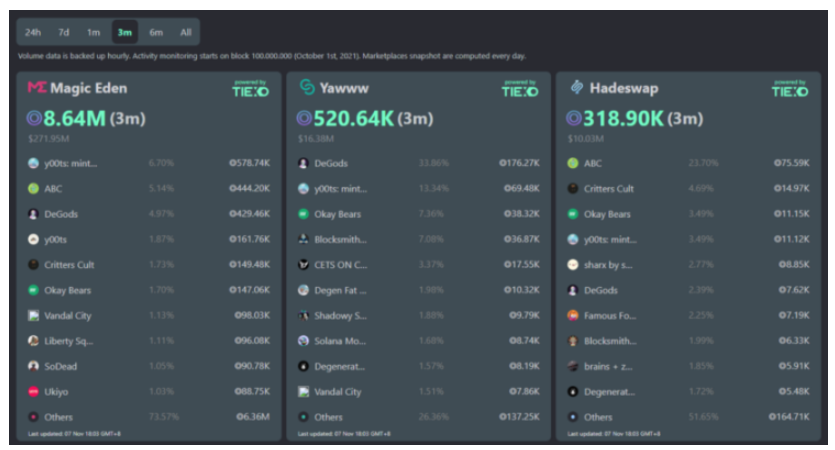
Task: Click the 137.25K Others volume in Yawww
Action: pos(519,416)
